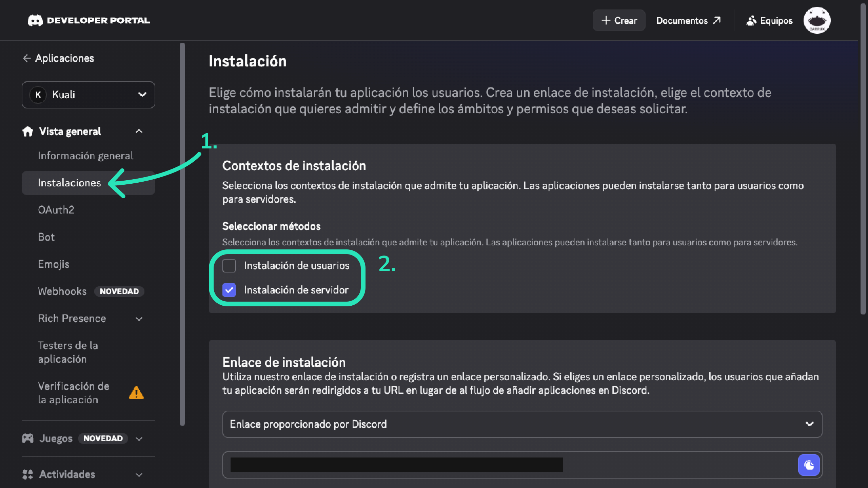Uncheck Instalación de servidor checkbox
This screenshot has height=488, width=868.
(229, 290)
